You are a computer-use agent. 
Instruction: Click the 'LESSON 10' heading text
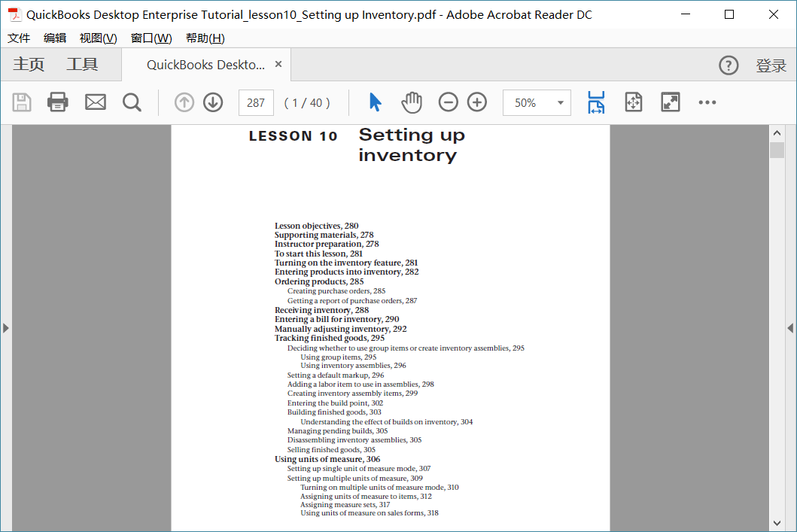click(x=293, y=136)
